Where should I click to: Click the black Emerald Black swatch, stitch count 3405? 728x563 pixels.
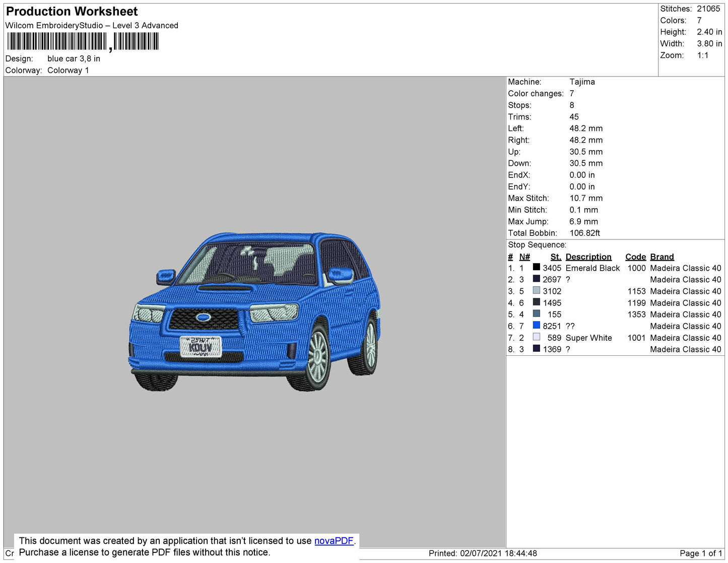(537, 267)
